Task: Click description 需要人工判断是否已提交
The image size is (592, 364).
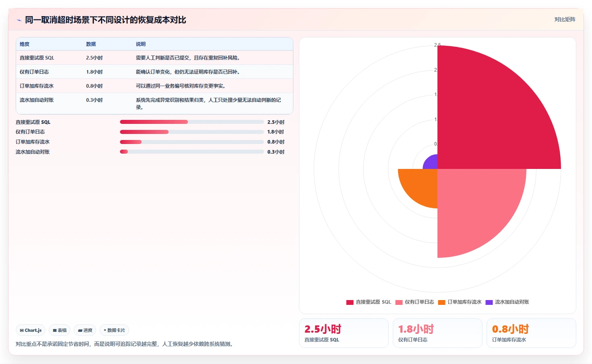Action: [188, 58]
